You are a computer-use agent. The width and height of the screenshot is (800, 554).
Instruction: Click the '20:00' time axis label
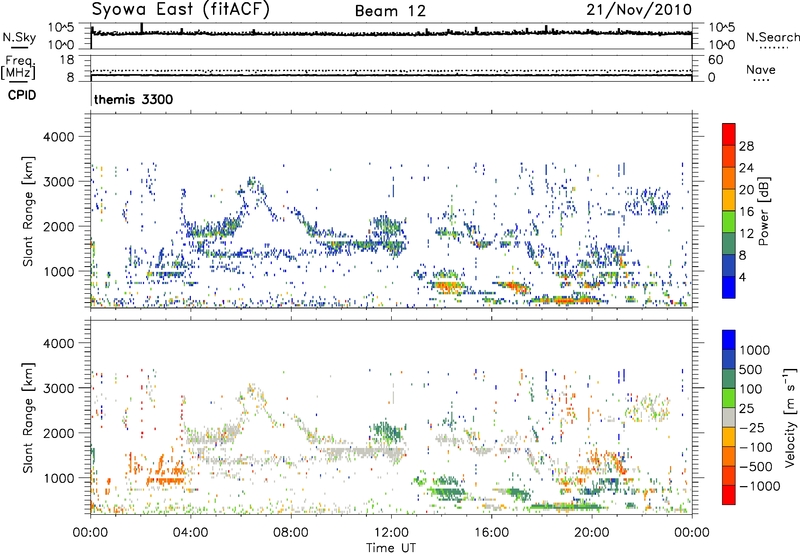click(x=591, y=533)
